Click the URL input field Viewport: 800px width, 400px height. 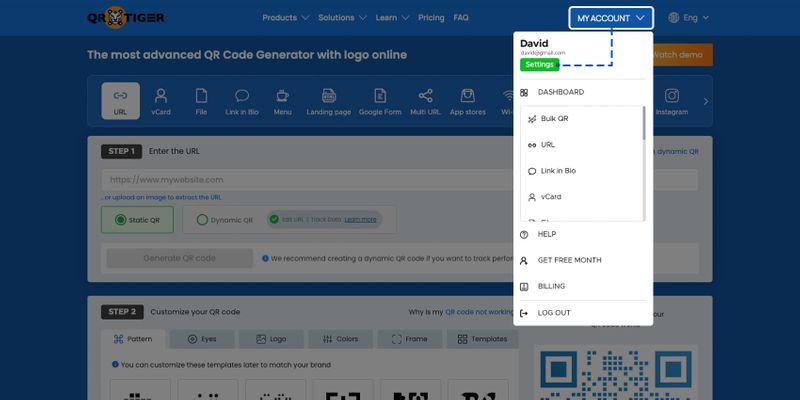click(x=399, y=180)
